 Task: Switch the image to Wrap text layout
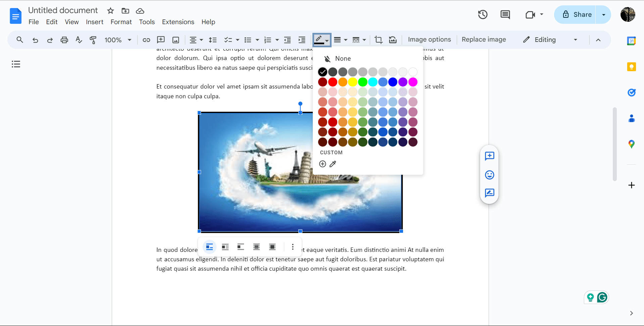225,247
